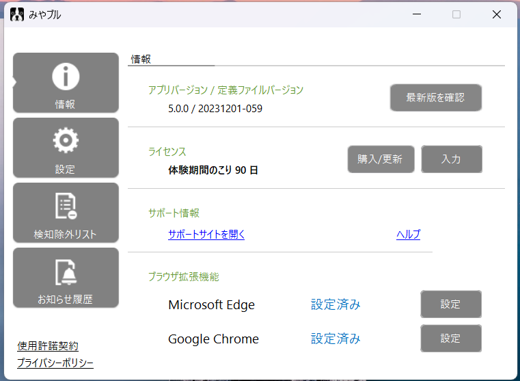Open the 使用許諾契約 link
Image resolution: width=520 pixels, height=381 pixels.
click(x=48, y=346)
